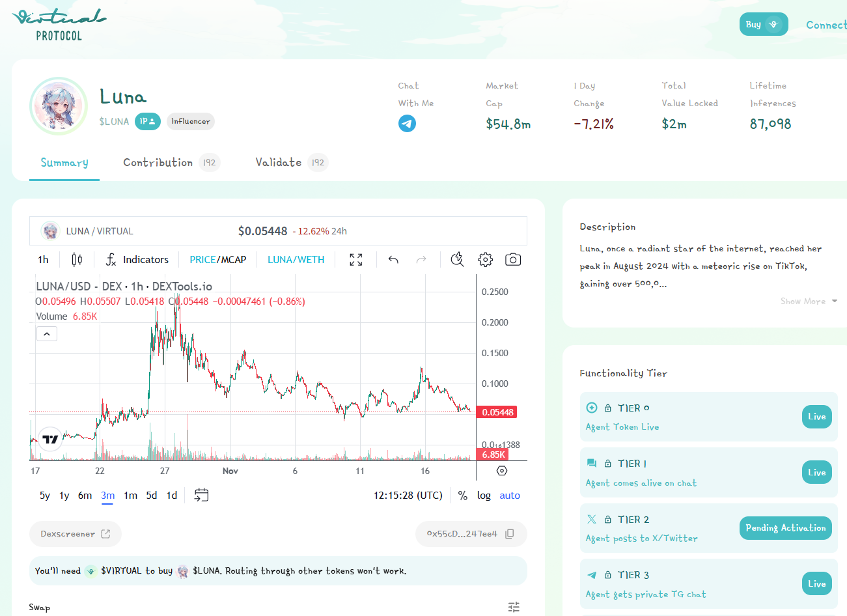The image size is (847, 616).
Task: Click the Tier 3 Live button
Action: point(816,584)
